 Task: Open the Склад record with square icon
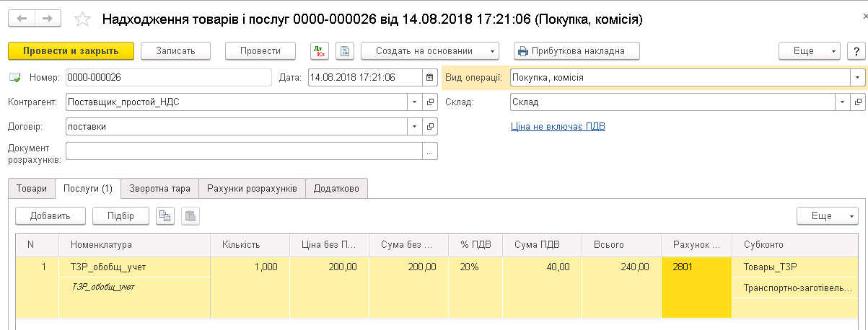click(x=858, y=102)
